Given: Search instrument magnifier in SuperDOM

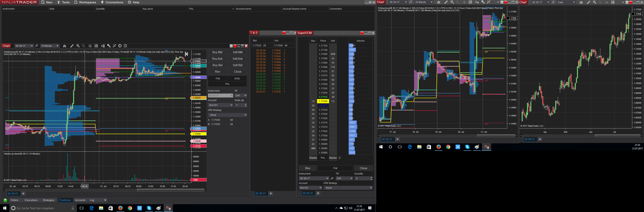Looking at the screenshot, I should pyautogui.click(x=332, y=178).
